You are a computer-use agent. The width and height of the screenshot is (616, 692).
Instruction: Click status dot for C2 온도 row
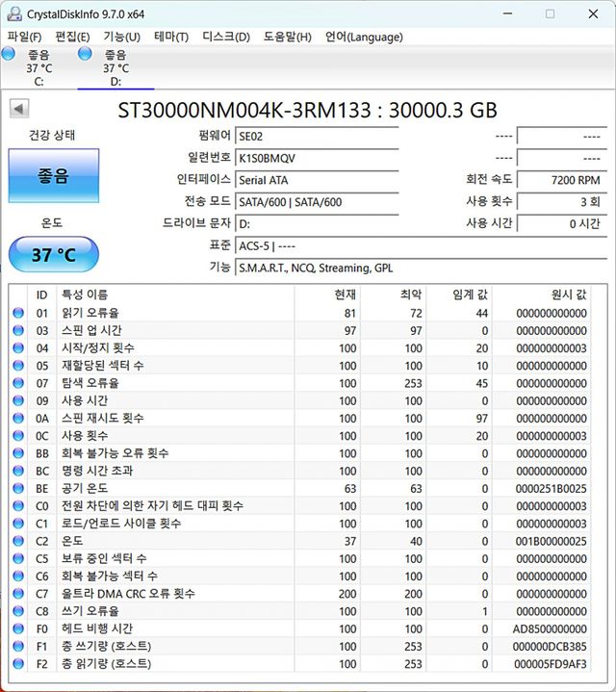tap(18, 541)
